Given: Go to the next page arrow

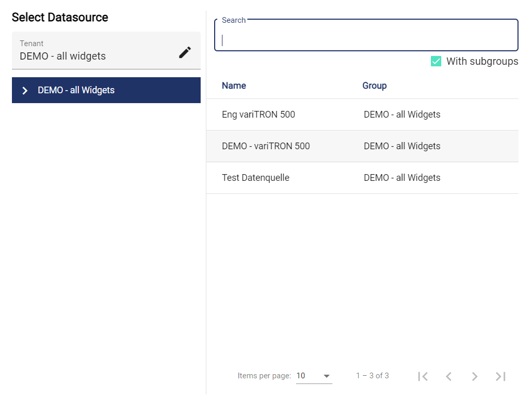Looking at the screenshot, I should point(474,376).
